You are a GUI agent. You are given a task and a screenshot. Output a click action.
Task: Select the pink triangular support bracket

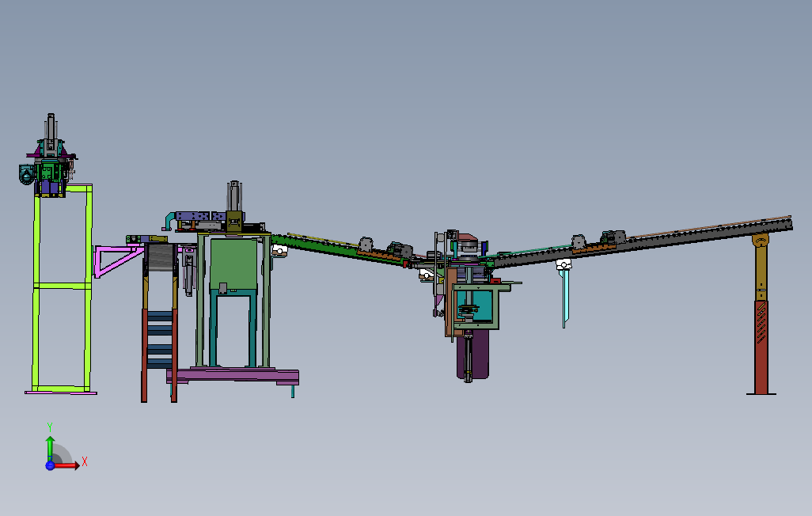pos(118,260)
